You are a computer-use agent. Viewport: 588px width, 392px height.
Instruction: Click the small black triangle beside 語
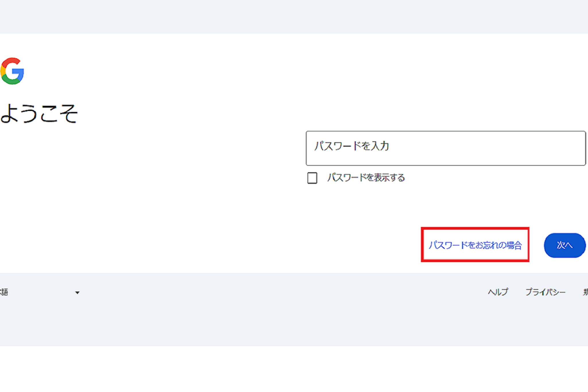(77, 293)
